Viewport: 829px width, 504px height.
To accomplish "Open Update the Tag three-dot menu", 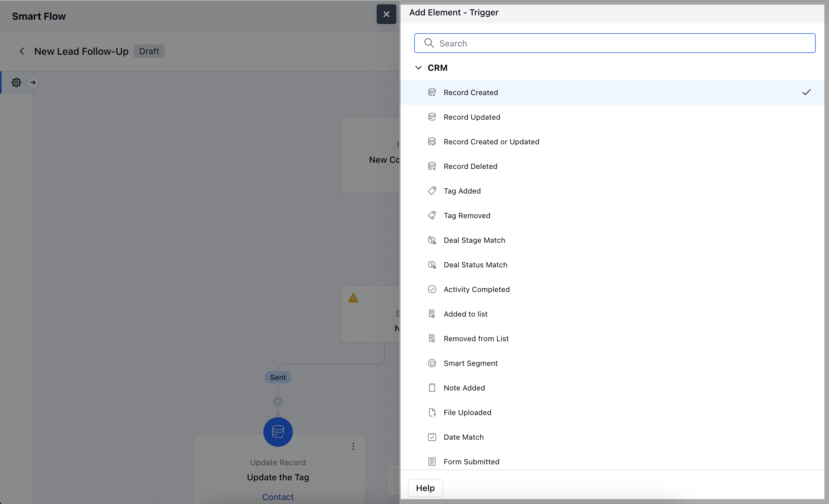I will (x=353, y=446).
